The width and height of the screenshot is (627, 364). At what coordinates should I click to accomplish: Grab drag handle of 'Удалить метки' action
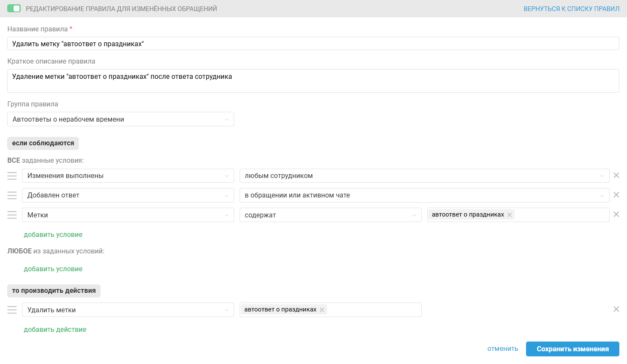click(x=12, y=310)
